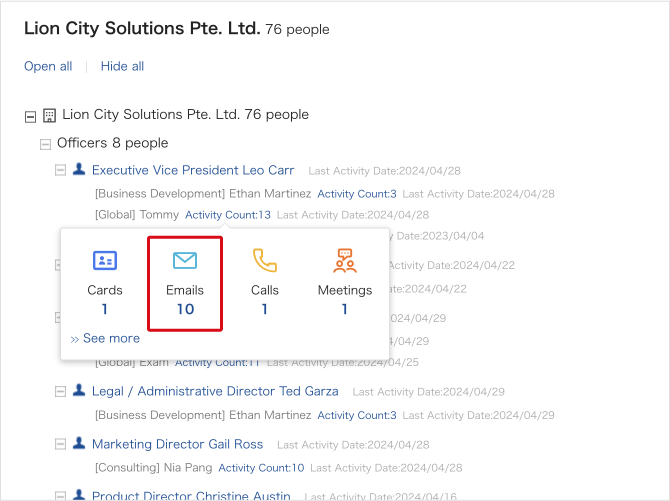This screenshot has width=670, height=501.
Task: Click the Cards icon in the popup
Action: coord(105,261)
